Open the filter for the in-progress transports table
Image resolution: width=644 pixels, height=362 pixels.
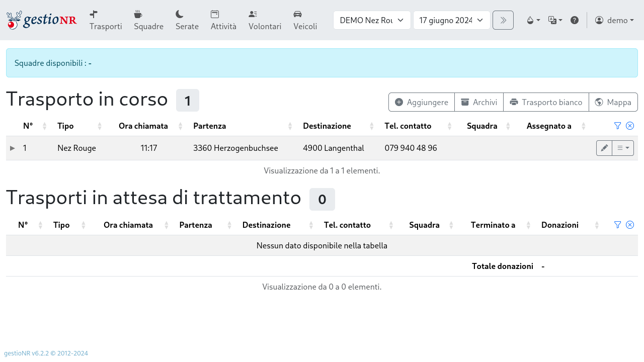[617, 126]
